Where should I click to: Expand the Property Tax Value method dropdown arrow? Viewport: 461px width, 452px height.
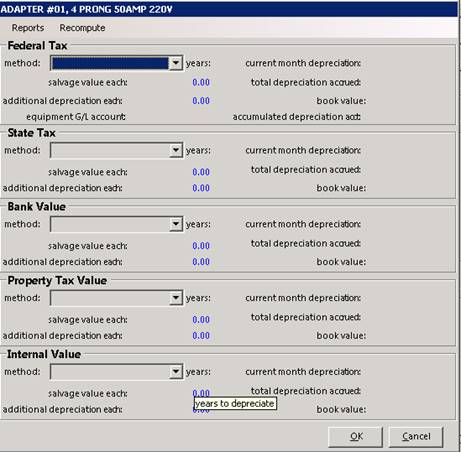(175, 298)
